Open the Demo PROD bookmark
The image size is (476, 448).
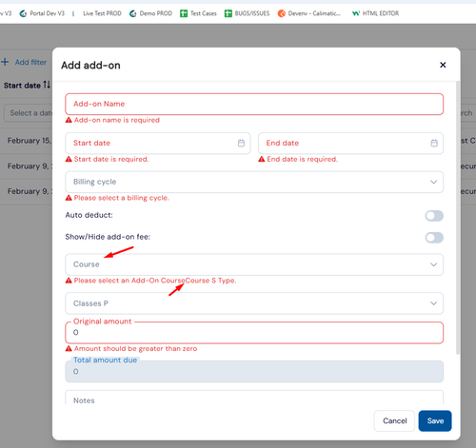pos(150,13)
